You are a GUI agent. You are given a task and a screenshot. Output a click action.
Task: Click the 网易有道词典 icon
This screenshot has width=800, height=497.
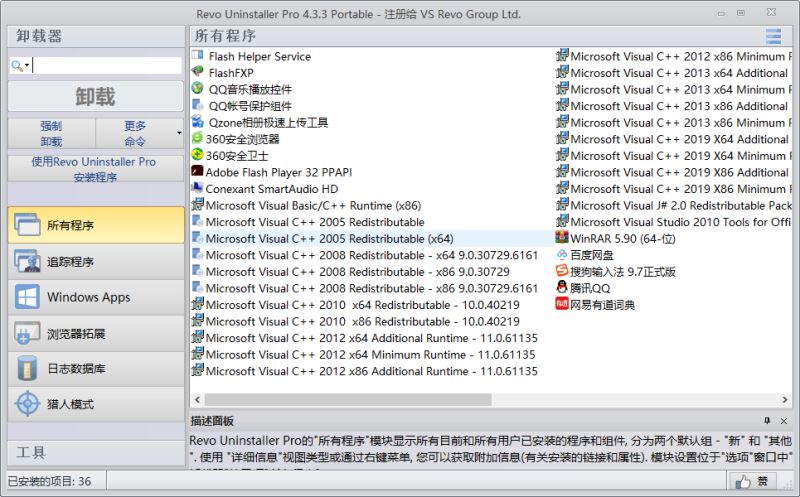pyautogui.click(x=562, y=304)
